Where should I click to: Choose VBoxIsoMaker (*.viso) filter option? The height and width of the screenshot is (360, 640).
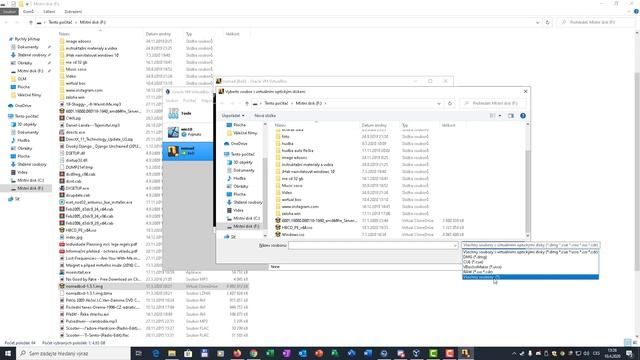[x=530, y=267]
